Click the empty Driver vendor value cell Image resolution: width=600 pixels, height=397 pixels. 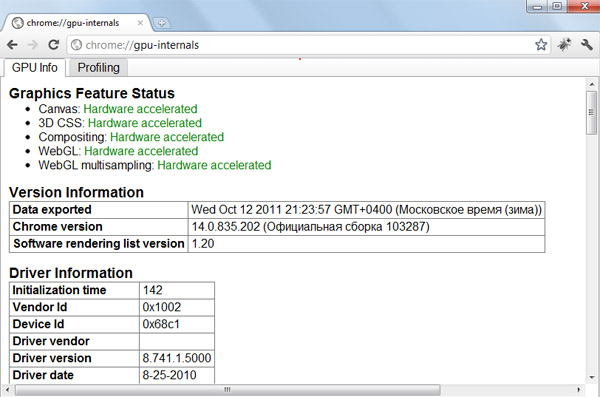click(x=177, y=341)
